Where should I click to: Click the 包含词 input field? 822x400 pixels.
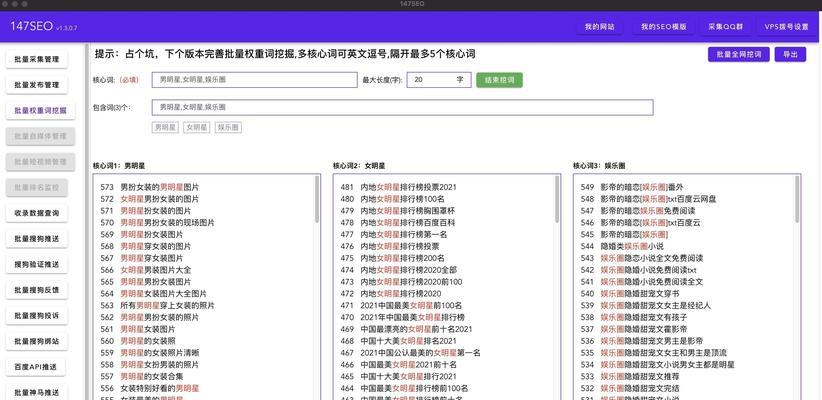(402, 107)
